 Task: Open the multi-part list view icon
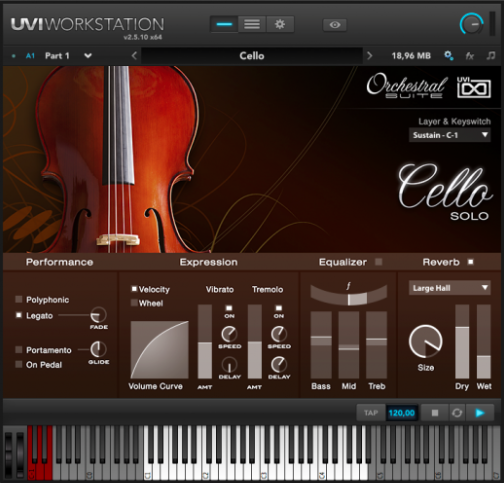(252, 24)
